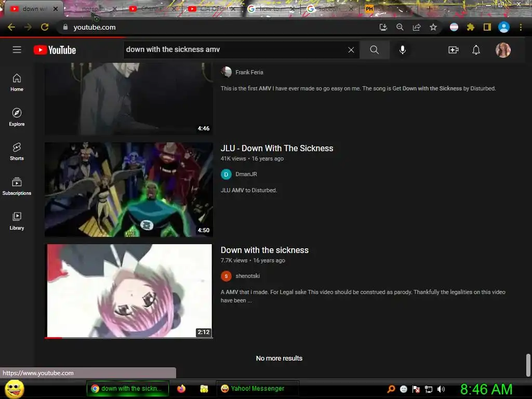The image size is (532, 399).
Task: Open the folder icon in the taskbar
Action: tap(204, 389)
